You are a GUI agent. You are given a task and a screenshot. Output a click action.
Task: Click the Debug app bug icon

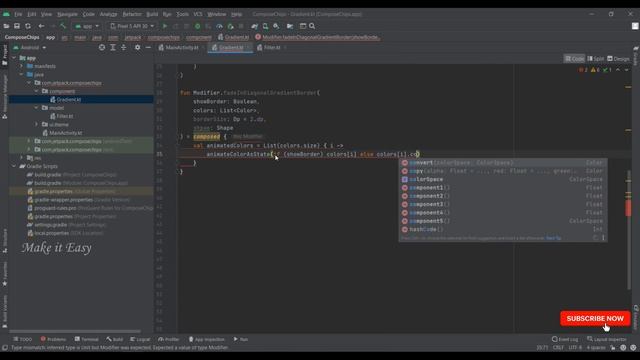198,26
